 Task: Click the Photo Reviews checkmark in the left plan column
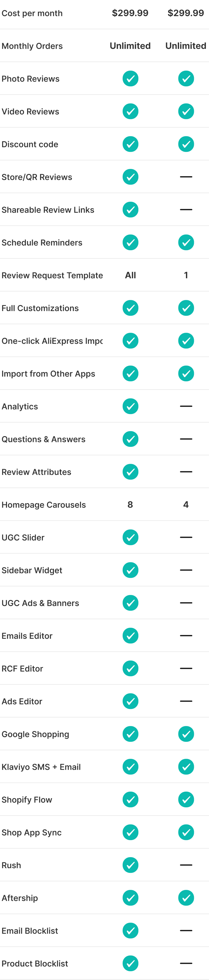pos(130,79)
